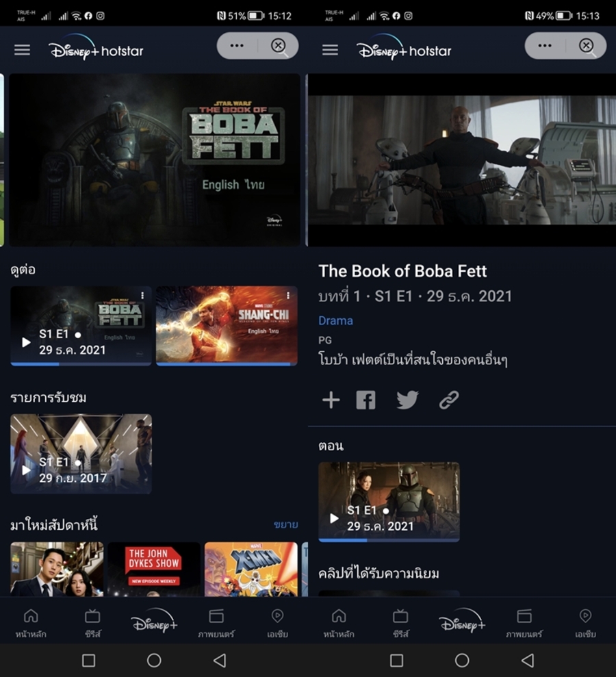
Task: Tap the Android back triangle on the home screen
Action: click(219, 660)
